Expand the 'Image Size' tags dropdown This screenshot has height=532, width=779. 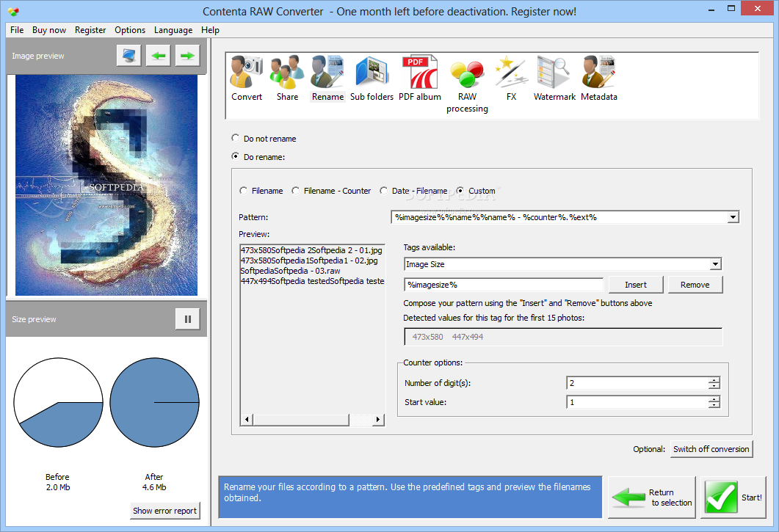pos(715,264)
